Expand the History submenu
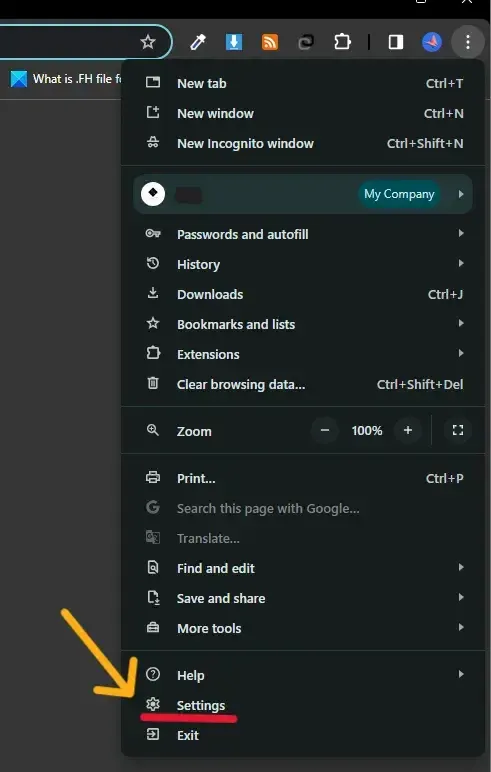The height and width of the screenshot is (772, 491). (303, 264)
